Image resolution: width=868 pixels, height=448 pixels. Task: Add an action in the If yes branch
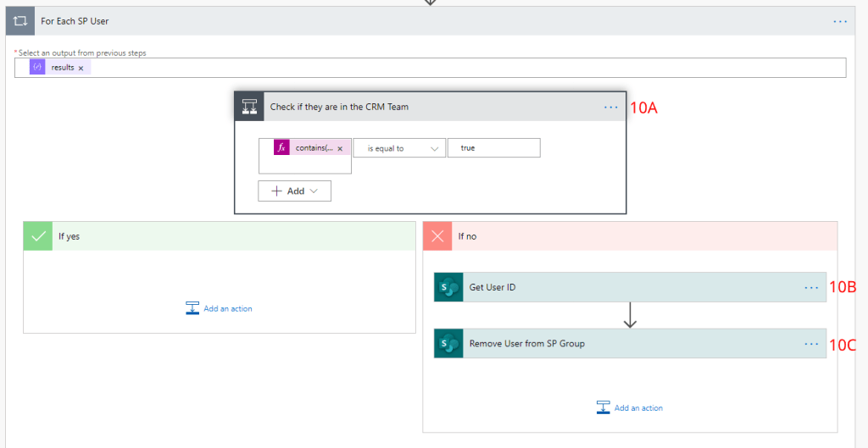[220, 308]
